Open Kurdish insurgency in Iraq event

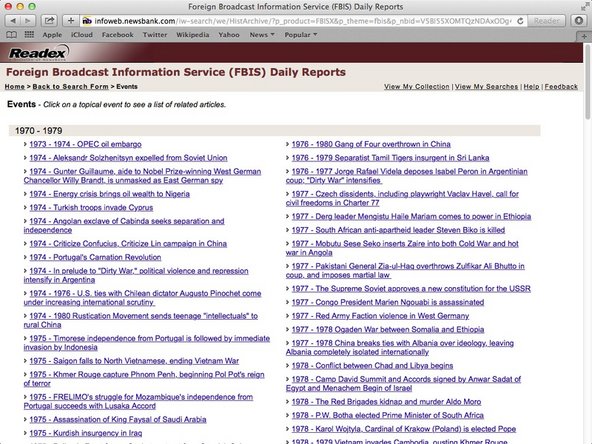click(x=86, y=433)
